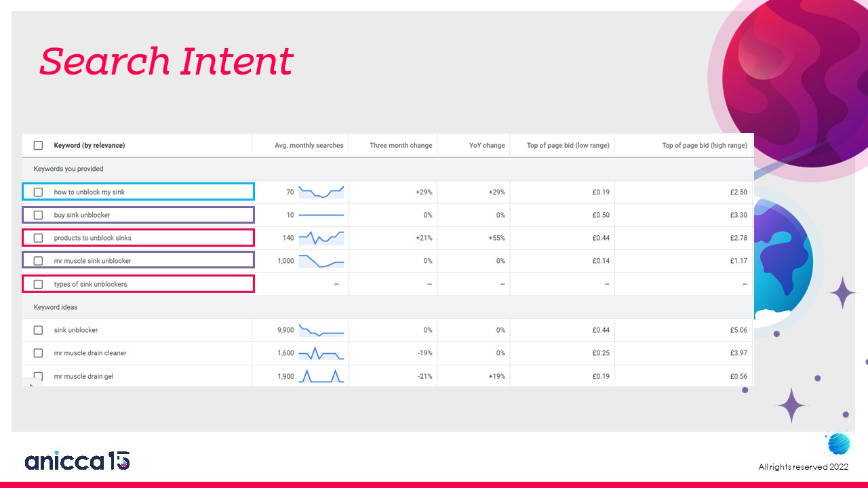Viewport: 868px width, 488px height.
Task: Click the trend sparkline for 'mr muscle drain gel'
Action: (x=321, y=376)
